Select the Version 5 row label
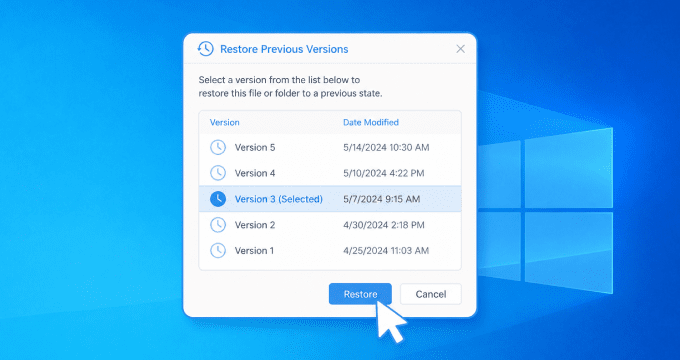Viewport: 680px width, 360px height. (x=255, y=147)
